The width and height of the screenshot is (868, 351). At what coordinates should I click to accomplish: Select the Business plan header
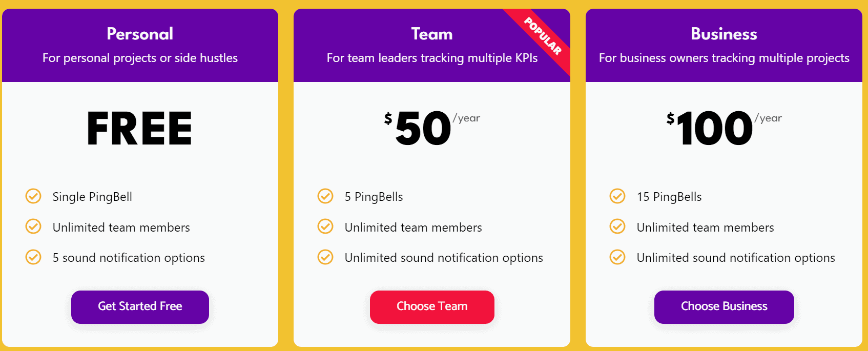click(724, 34)
